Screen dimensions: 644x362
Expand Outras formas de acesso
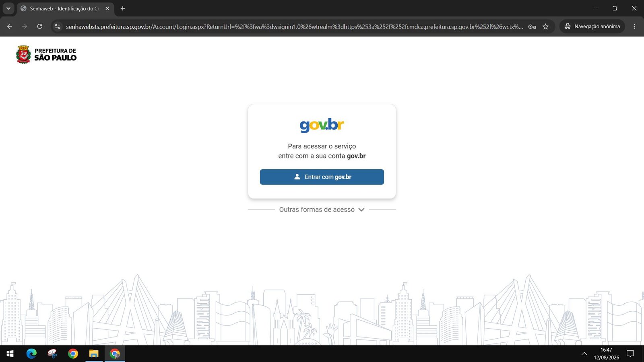click(x=322, y=210)
